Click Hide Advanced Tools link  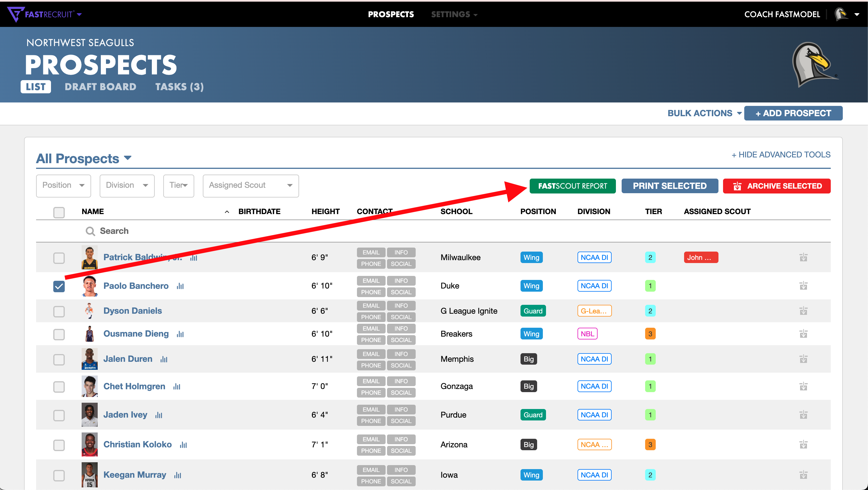click(x=781, y=155)
